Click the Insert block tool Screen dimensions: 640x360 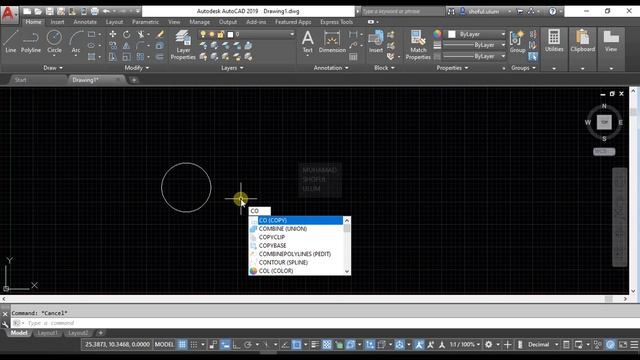pyautogui.click(x=376, y=42)
